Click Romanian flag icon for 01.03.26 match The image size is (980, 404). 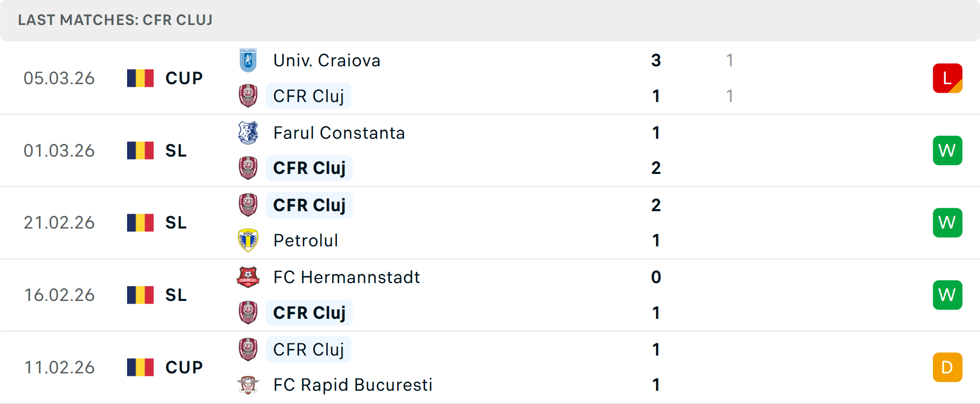[x=140, y=150]
